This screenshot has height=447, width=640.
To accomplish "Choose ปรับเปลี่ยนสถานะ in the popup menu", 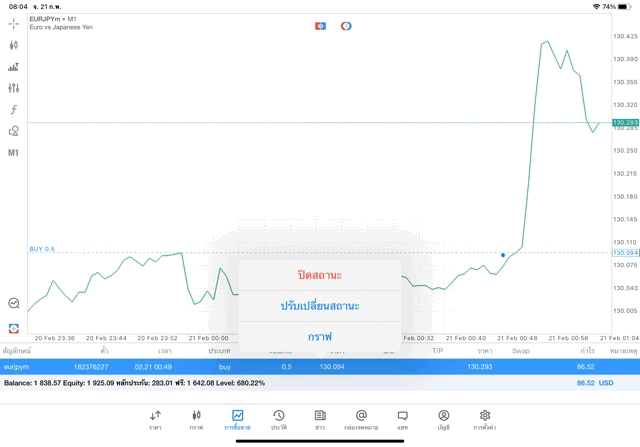I will pos(320,305).
